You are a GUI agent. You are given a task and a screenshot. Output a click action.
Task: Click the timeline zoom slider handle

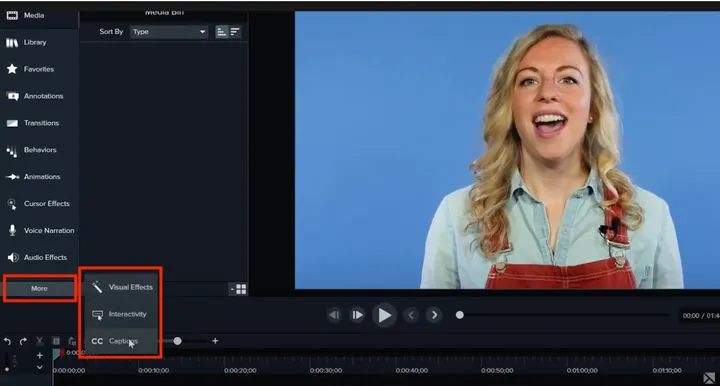[x=177, y=341]
